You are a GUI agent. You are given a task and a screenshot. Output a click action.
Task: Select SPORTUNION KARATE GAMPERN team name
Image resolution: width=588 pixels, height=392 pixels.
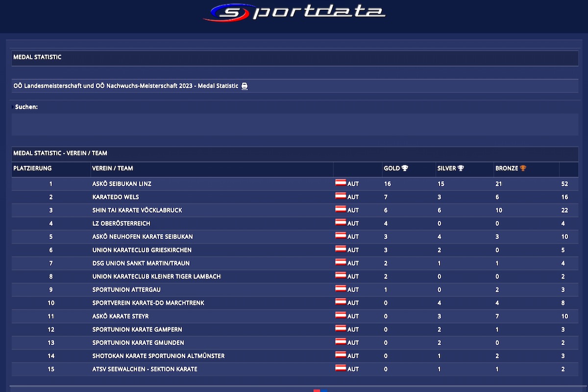pos(138,330)
